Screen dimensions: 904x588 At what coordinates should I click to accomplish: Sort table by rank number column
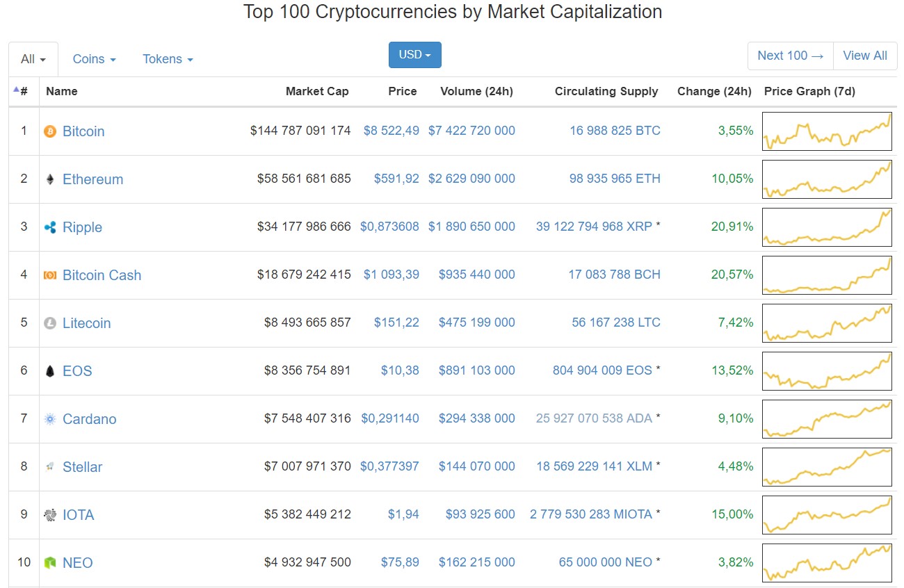(x=22, y=91)
